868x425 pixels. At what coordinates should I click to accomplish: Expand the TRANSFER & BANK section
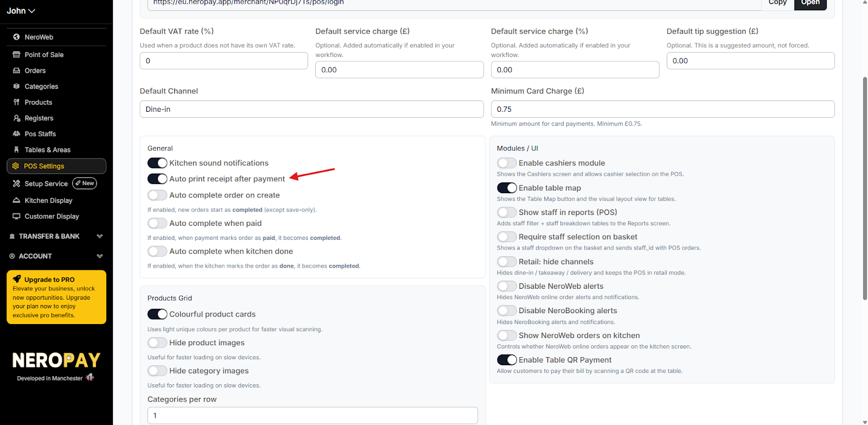[x=99, y=236]
